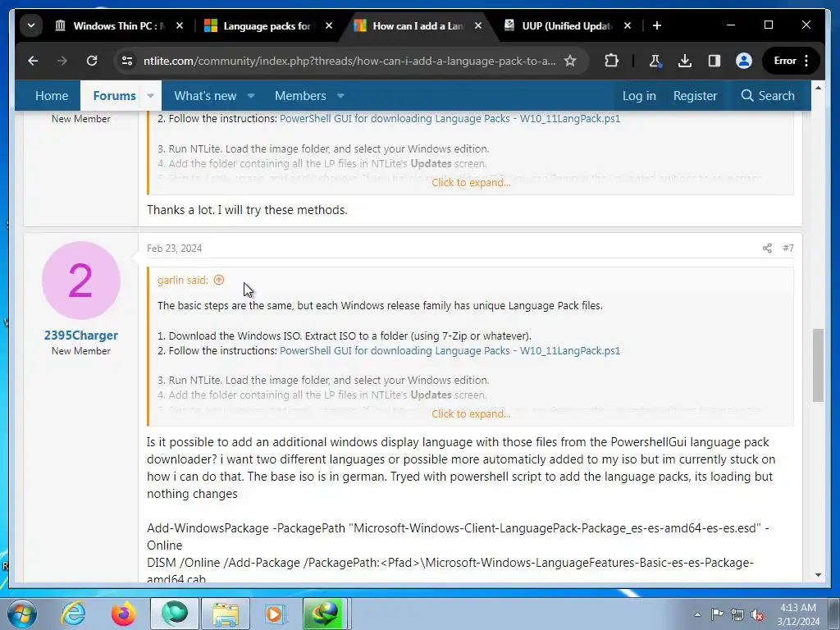Open 2395Charger's avatar
Viewport: 840px width, 630px height.
81,281
